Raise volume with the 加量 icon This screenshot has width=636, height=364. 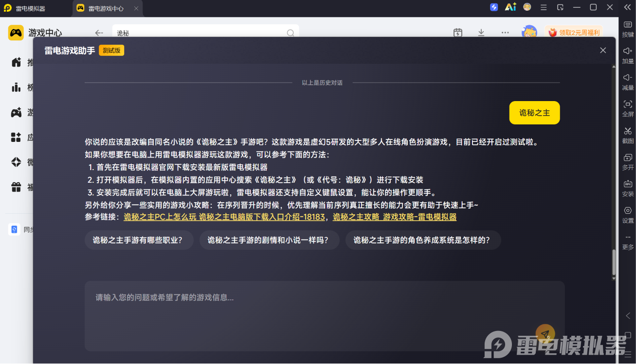tap(628, 51)
